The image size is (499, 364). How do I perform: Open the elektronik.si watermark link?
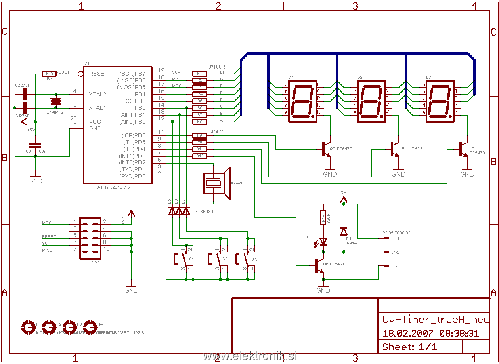250,357
